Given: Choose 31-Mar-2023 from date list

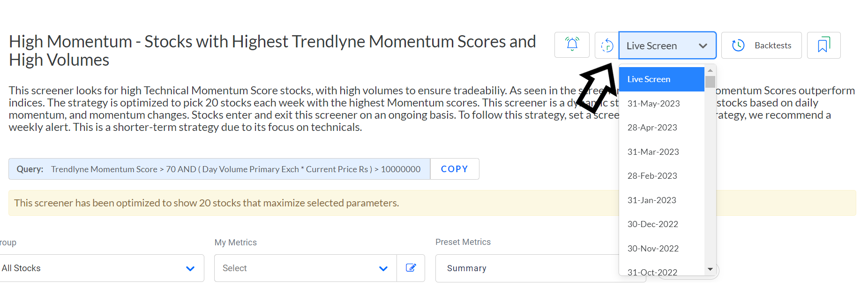Looking at the screenshot, I should click(x=661, y=152).
